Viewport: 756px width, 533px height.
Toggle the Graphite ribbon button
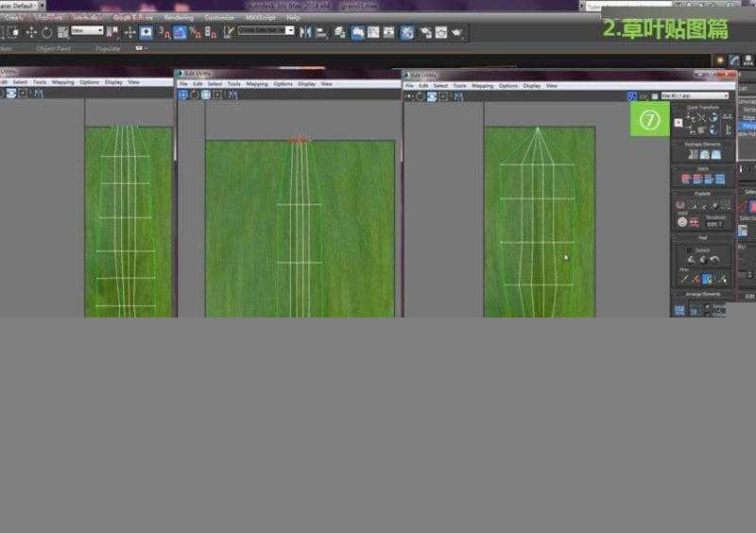[x=358, y=32]
